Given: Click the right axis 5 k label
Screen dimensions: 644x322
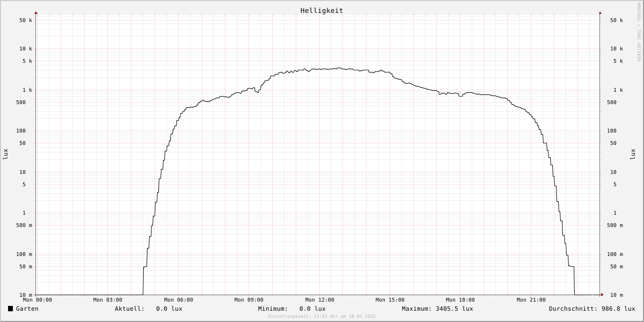Looking at the screenshot, I should point(618,61).
